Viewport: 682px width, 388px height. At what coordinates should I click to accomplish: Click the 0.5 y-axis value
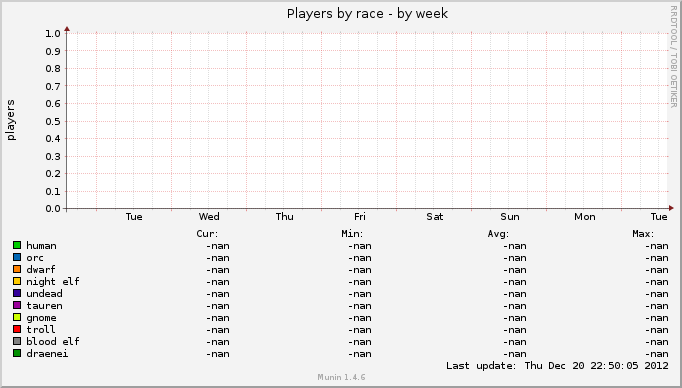(53, 121)
